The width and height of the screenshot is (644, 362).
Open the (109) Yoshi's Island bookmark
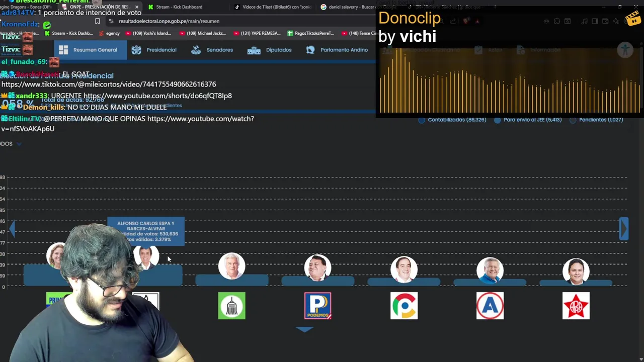click(148, 33)
